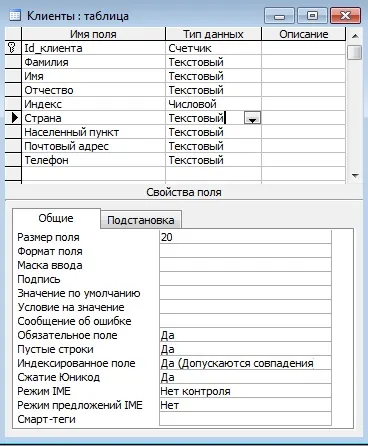This screenshot has height=446, width=368.
Task: Select the Населенный пункт field name cell
Action: 93,132
